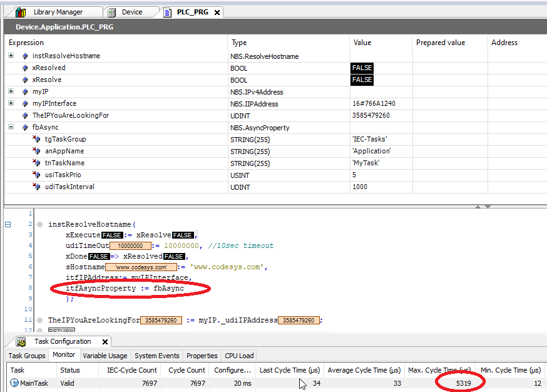Image resolution: width=547 pixels, height=392 pixels.
Task: Collapse the fbAsync variable tree
Action: (x=11, y=128)
